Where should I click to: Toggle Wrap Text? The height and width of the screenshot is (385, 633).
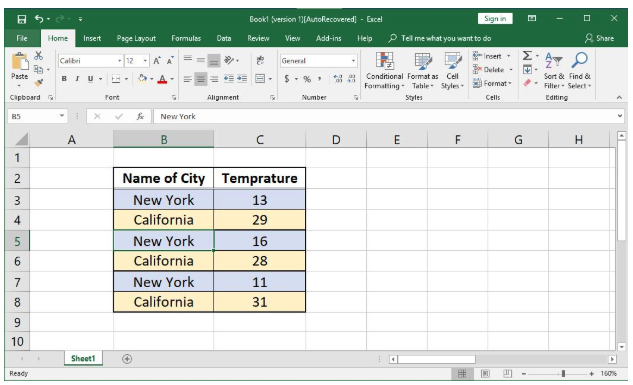pyautogui.click(x=260, y=60)
